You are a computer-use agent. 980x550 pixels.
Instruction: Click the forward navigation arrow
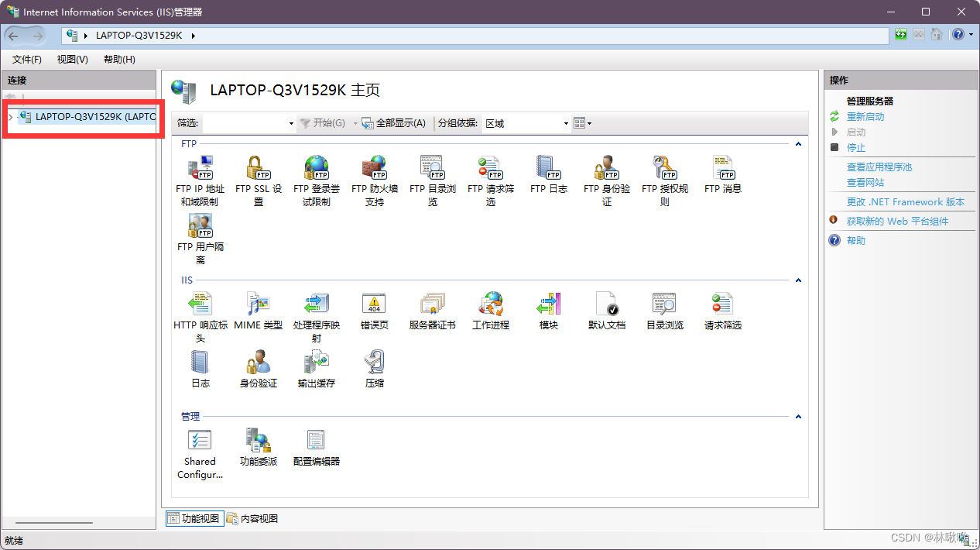[x=38, y=36]
